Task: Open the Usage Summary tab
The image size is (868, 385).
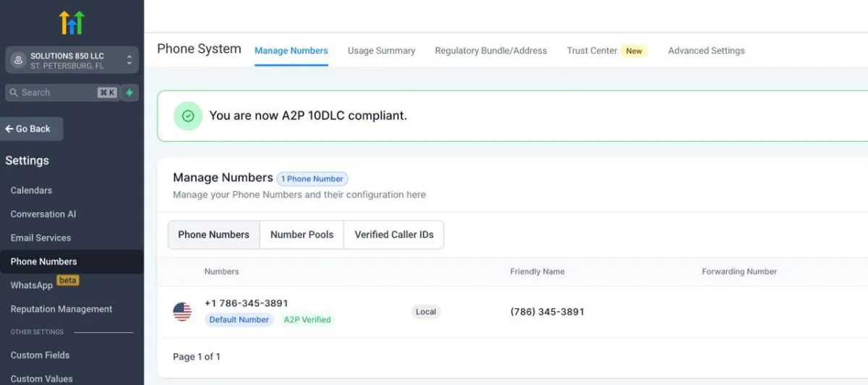Action: pyautogui.click(x=381, y=51)
